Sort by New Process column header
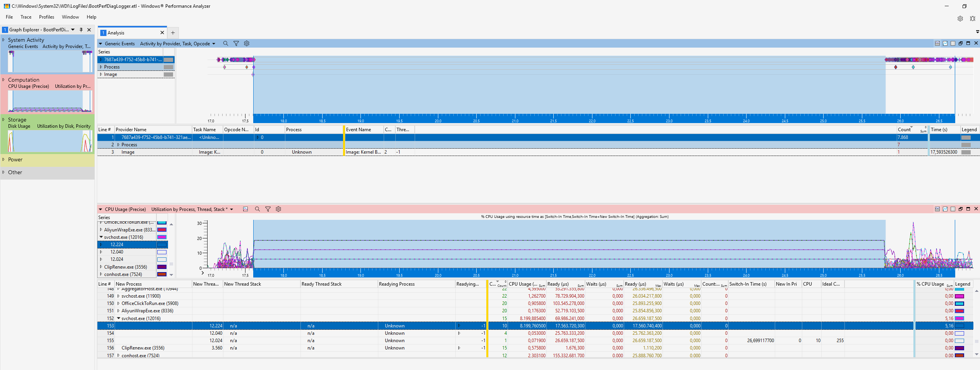The height and width of the screenshot is (370, 980). 153,284
